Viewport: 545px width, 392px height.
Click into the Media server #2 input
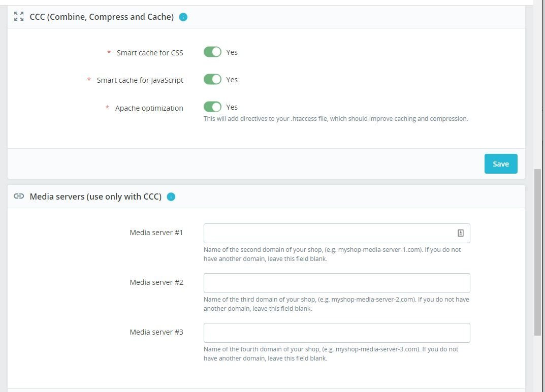(337, 283)
